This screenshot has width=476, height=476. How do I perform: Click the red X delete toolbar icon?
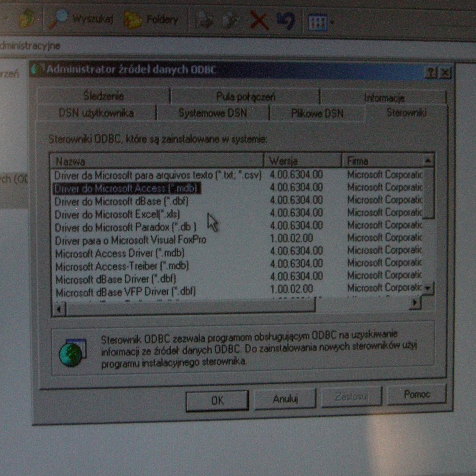point(259,21)
